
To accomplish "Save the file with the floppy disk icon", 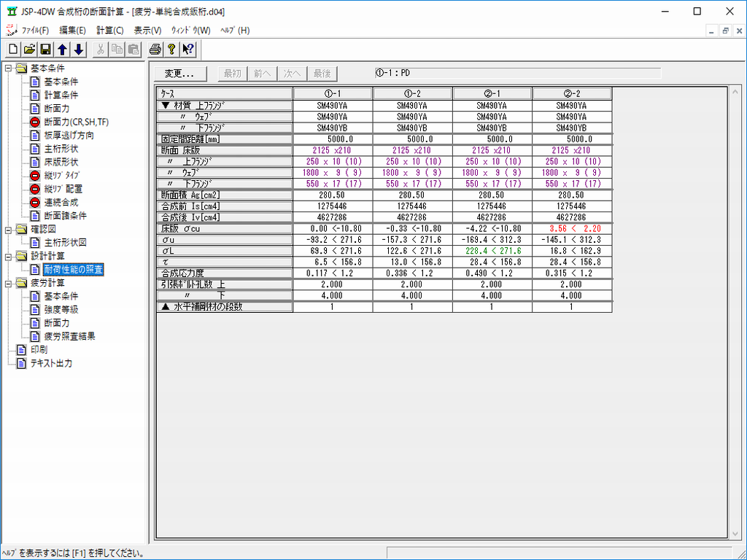I will (45, 50).
